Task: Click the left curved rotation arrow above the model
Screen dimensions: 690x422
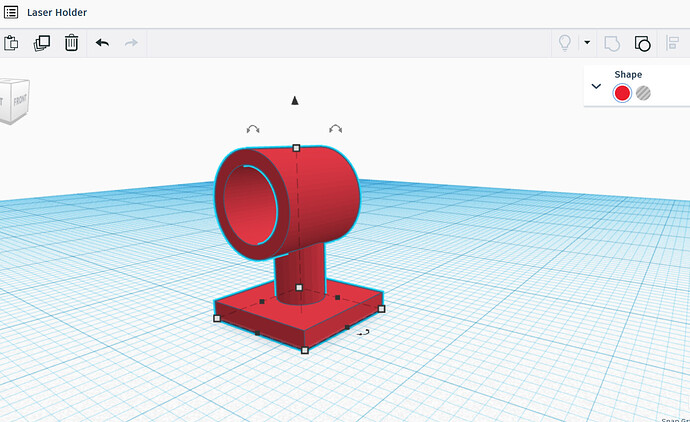Action: click(x=253, y=129)
